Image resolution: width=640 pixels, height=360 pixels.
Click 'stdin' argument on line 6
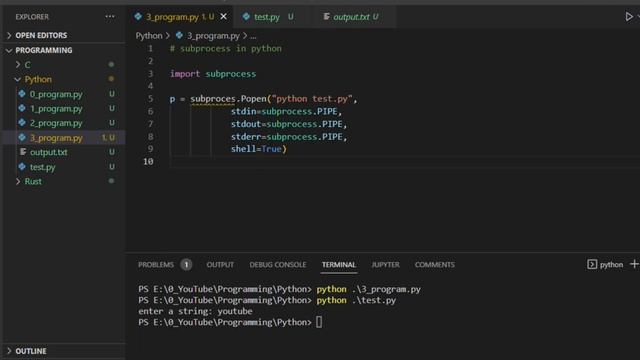[x=244, y=111]
